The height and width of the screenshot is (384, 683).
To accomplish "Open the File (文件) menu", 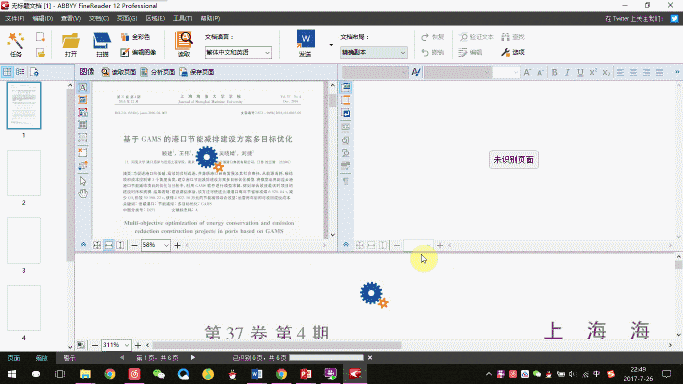I will (x=14, y=18).
